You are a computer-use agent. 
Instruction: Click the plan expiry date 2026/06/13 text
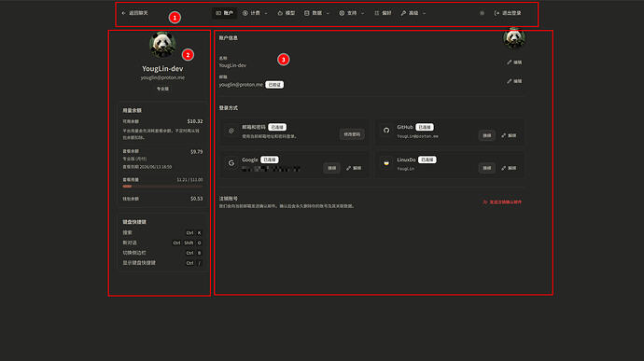(147, 167)
